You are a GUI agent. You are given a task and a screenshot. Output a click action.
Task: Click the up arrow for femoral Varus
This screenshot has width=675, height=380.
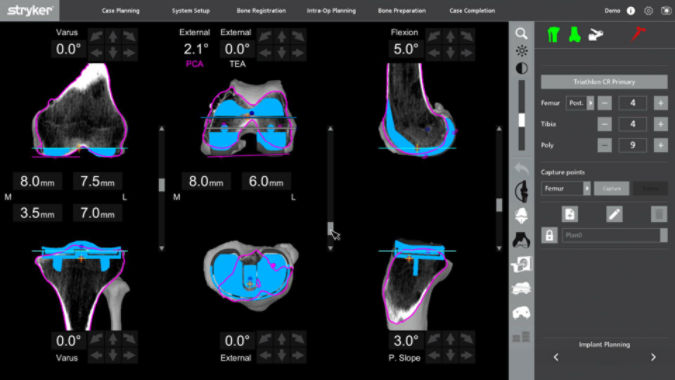[113, 37]
